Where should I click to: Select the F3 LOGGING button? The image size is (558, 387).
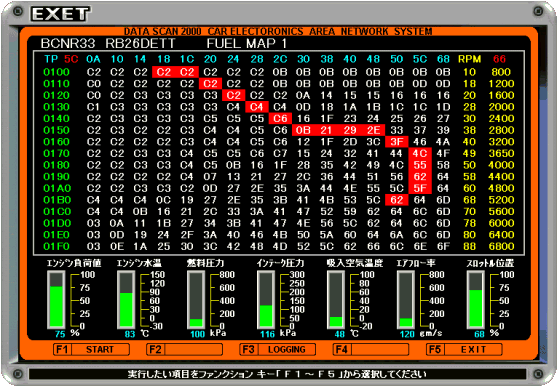coord(278,349)
